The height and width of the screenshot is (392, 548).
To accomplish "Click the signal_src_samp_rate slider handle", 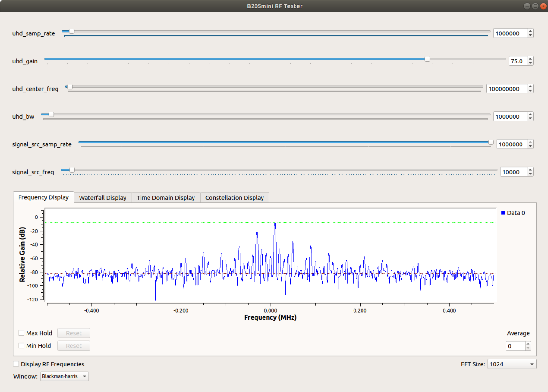I will (x=491, y=142).
